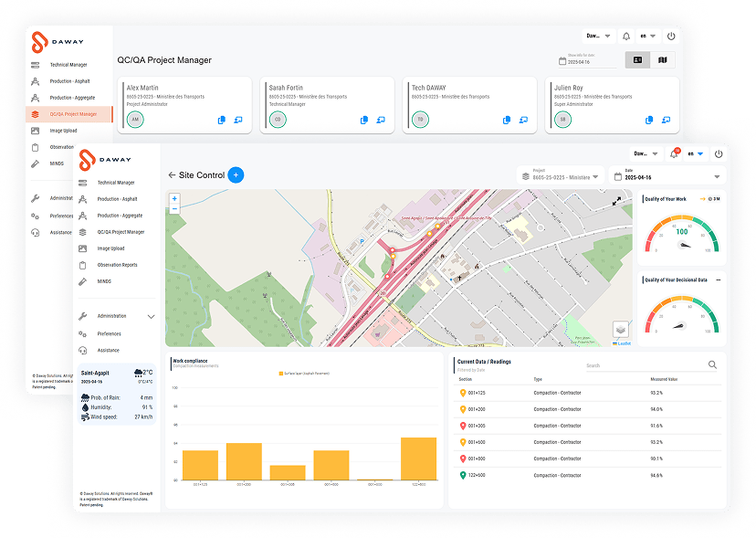The image size is (756, 538).
Task: Click the blue plus button beside Site Control
Action: (x=236, y=174)
